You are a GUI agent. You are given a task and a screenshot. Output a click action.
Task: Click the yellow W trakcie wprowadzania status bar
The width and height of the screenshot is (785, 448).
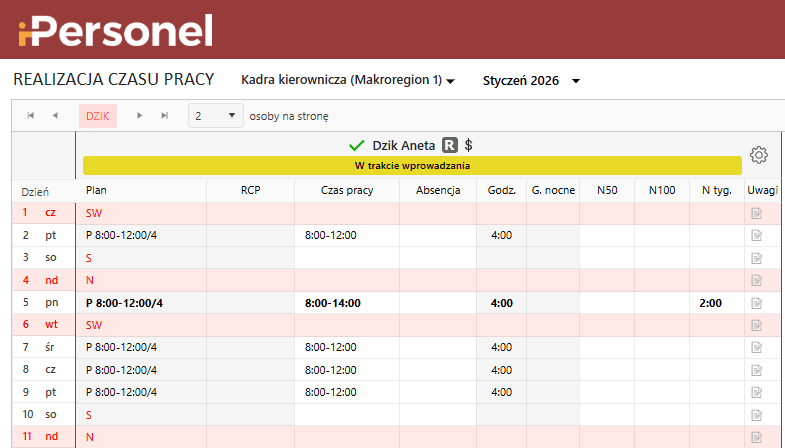[x=412, y=165]
